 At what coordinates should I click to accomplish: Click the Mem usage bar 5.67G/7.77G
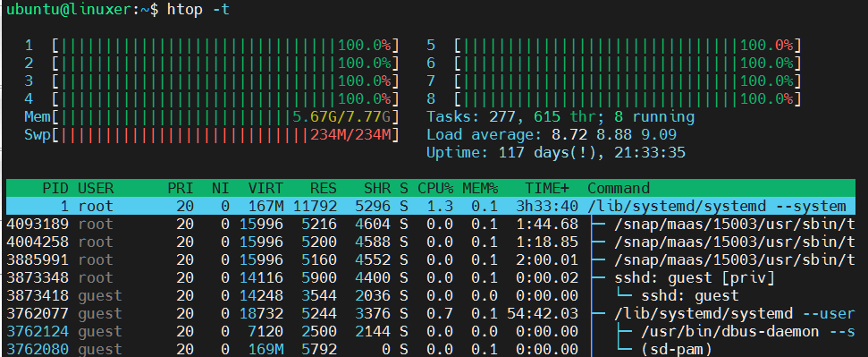pyautogui.click(x=212, y=117)
